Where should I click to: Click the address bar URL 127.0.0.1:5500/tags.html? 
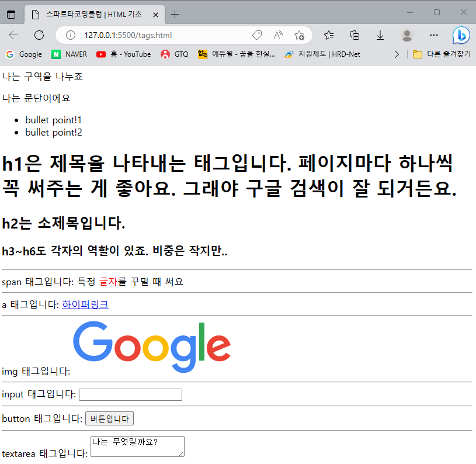[128, 35]
